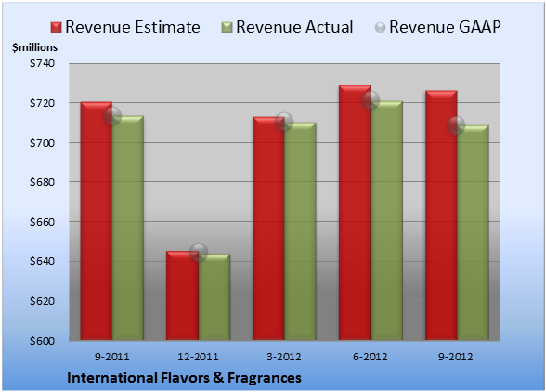The height and width of the screenshot is (392, 546).
Task: Click the $600 axis value
Action: 42,341
